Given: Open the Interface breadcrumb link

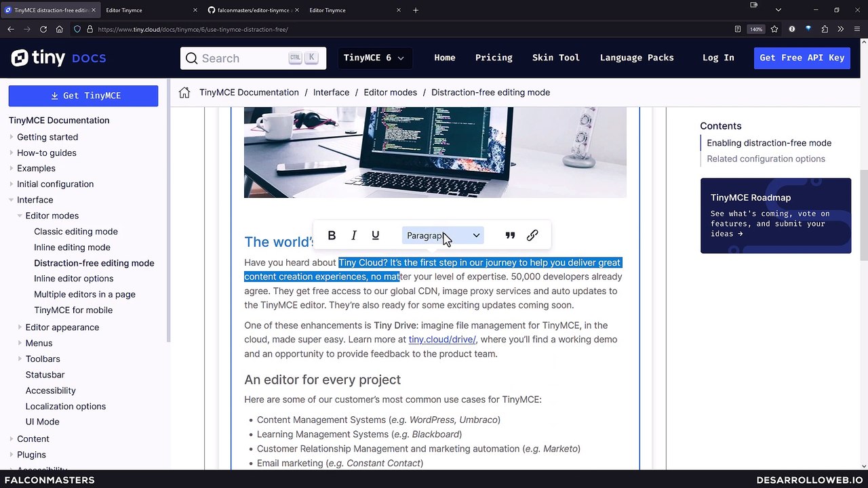Looking at the screenshot, I should click(x=331, y=92).
